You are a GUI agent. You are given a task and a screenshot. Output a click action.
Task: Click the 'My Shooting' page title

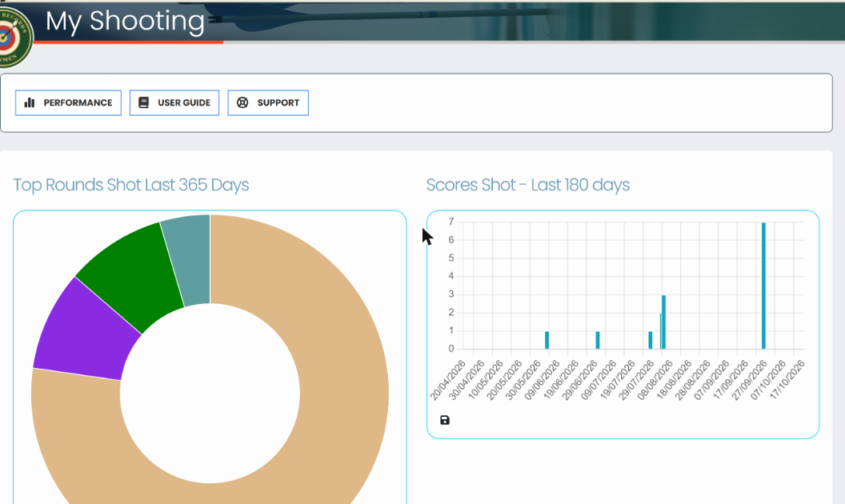(x=125, y=22)
